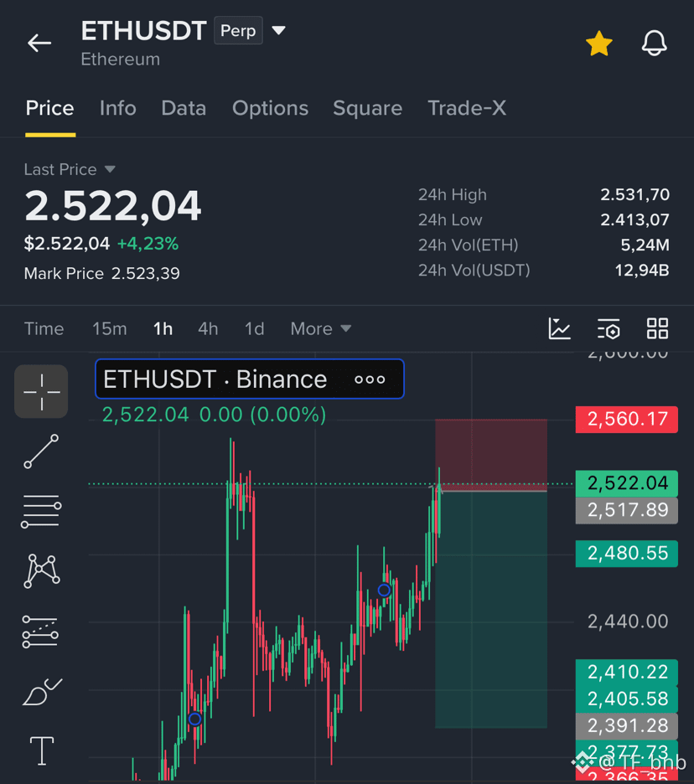
Task: Click the 2,440.00 axis price label
Action: pos(628,622)
